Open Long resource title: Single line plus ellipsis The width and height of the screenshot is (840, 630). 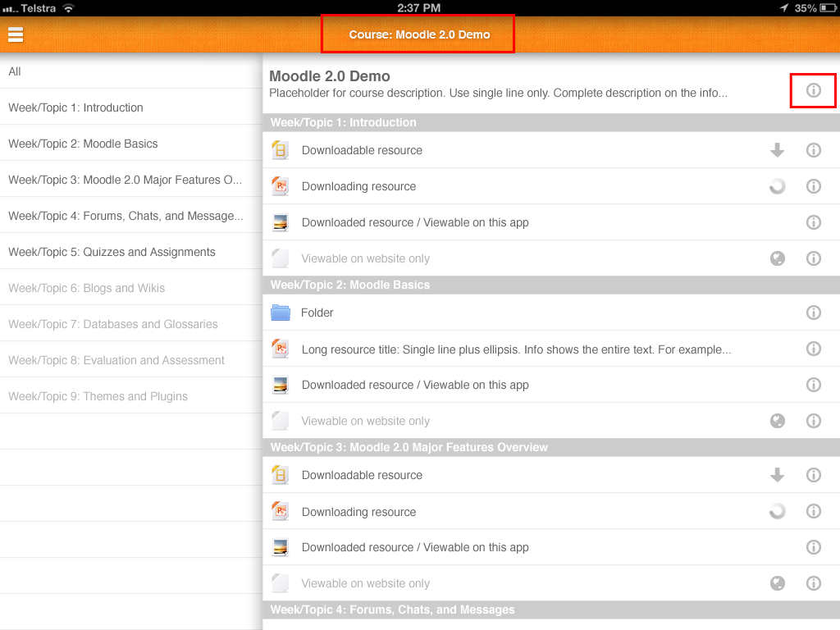coord(516,349)
